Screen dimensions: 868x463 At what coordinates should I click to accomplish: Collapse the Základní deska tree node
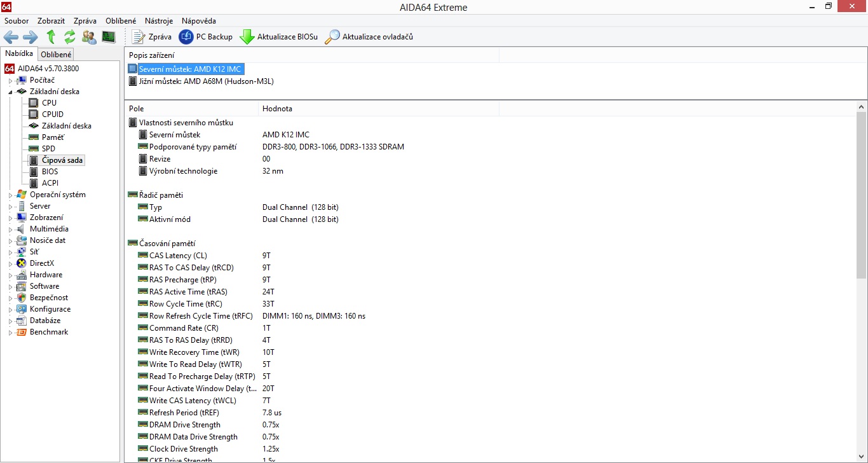click(x=10, y=92)
